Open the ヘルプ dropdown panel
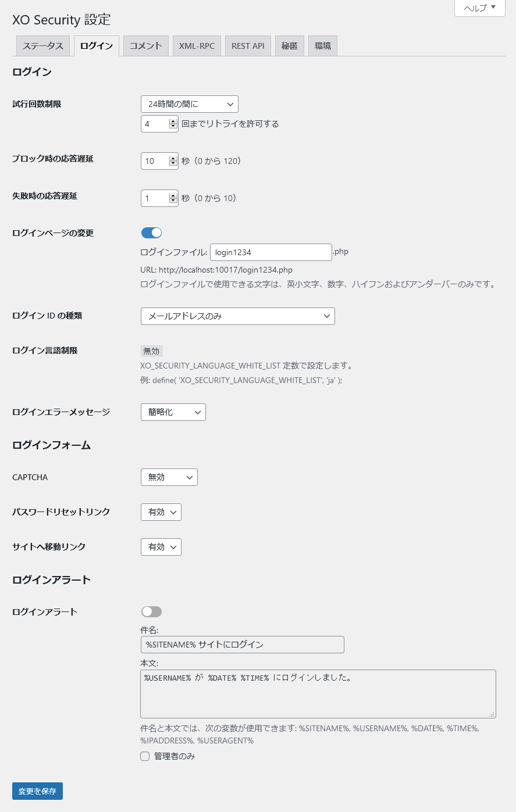Image resolution: width=516 pixels, height=812 pixels. (479, 8)
